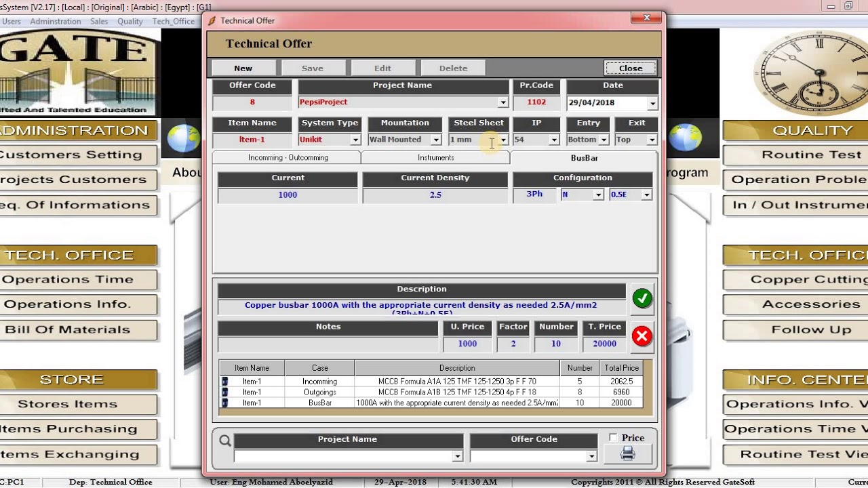This screenshot has width=868, height=488.
Task: Open search Offer Code dropdown
Action: 591,456
